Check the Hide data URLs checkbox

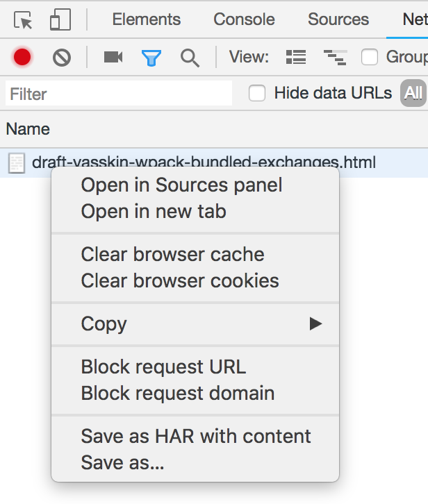point(257,93)
